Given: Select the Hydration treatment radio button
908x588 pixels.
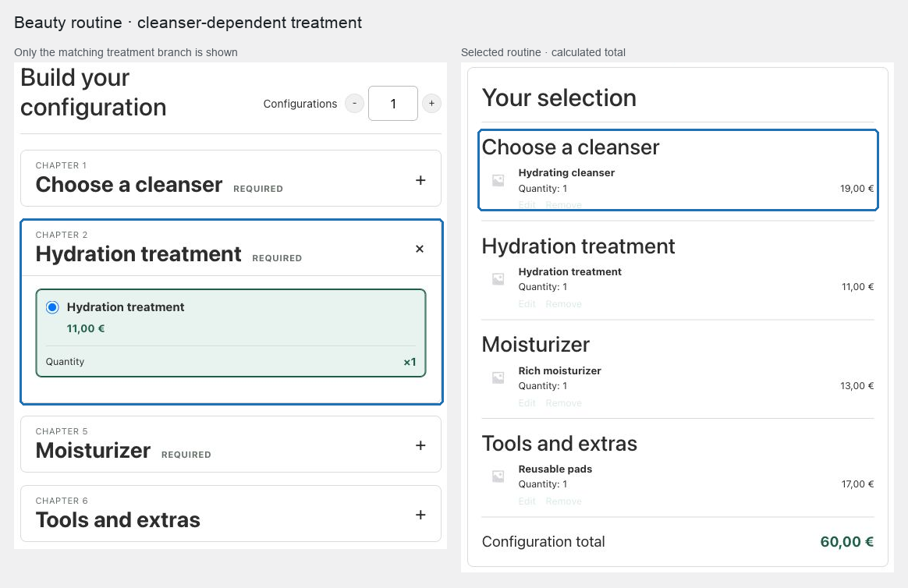Looking at the screenshot, I should 52,307.
